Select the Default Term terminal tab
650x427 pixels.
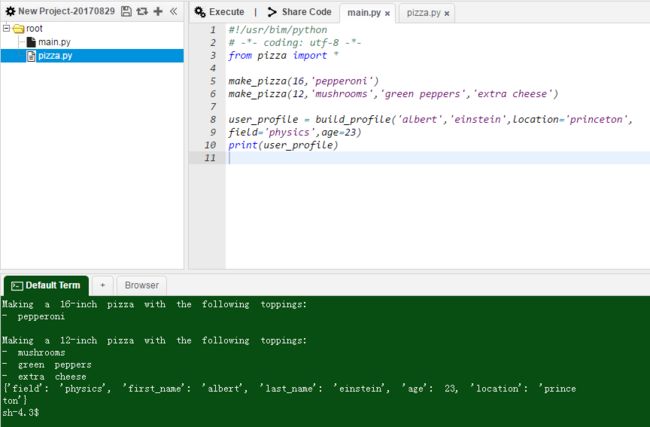pos(46,286)
